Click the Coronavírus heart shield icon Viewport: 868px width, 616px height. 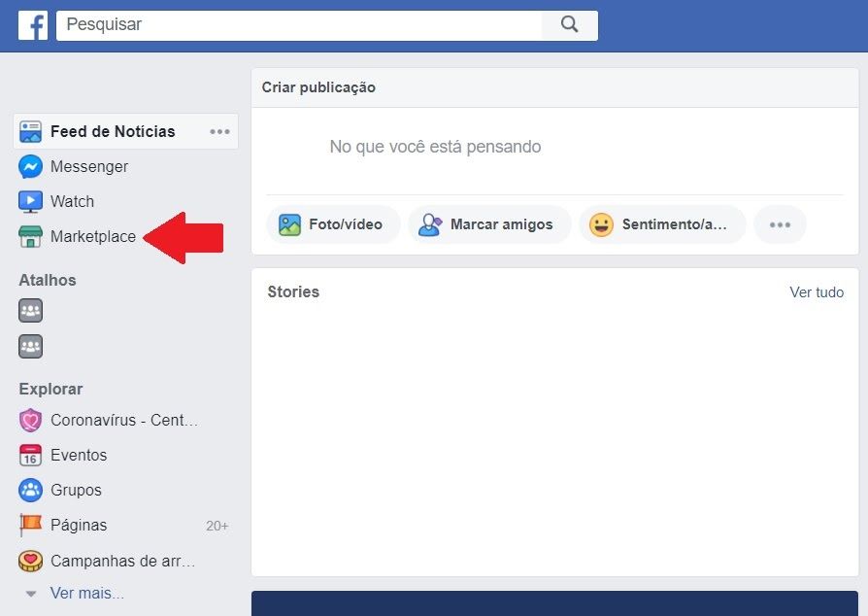pyautogui.click(x=30, y=421)
